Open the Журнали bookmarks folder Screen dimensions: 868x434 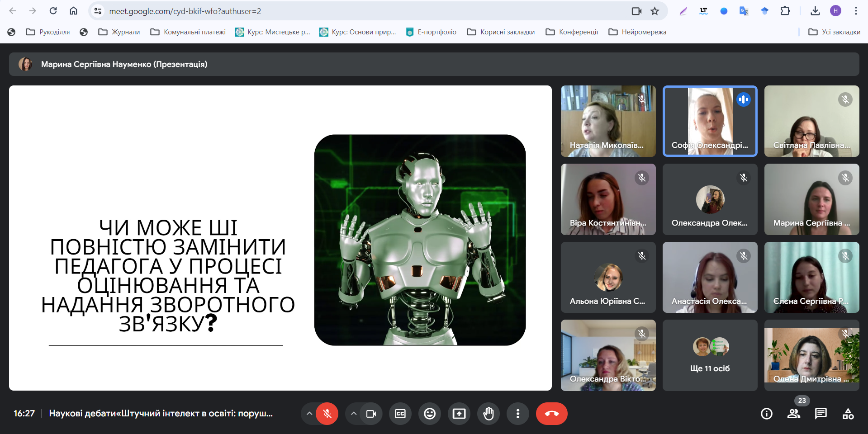pos(119,32)
